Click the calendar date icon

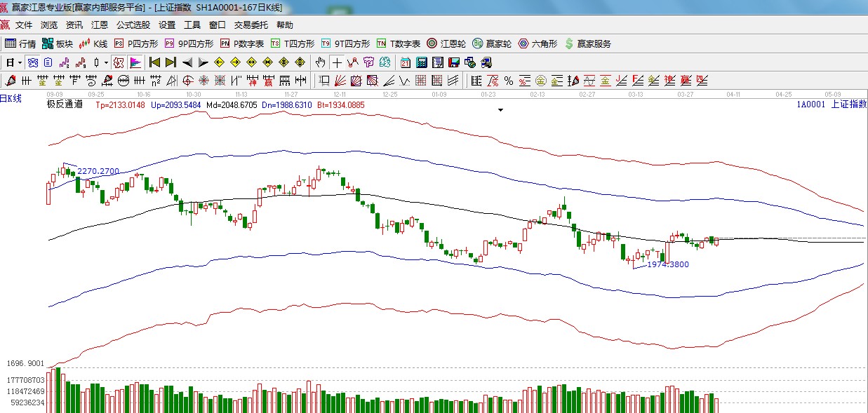406,62
